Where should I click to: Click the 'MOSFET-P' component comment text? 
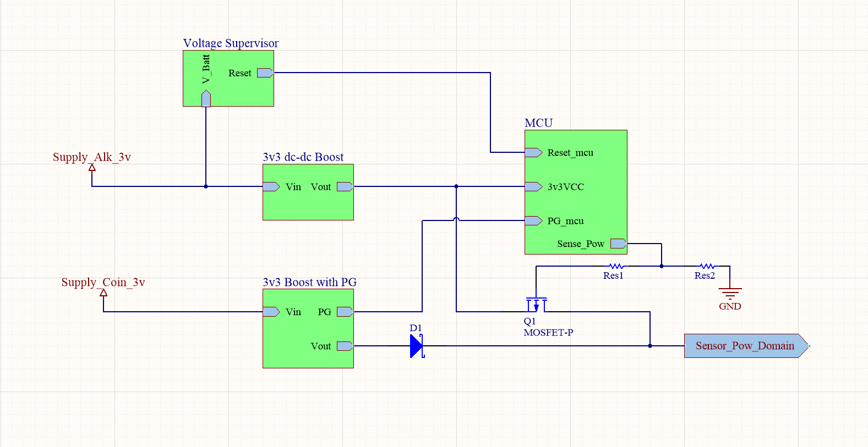pyautogui.click(x=548, y=333)
